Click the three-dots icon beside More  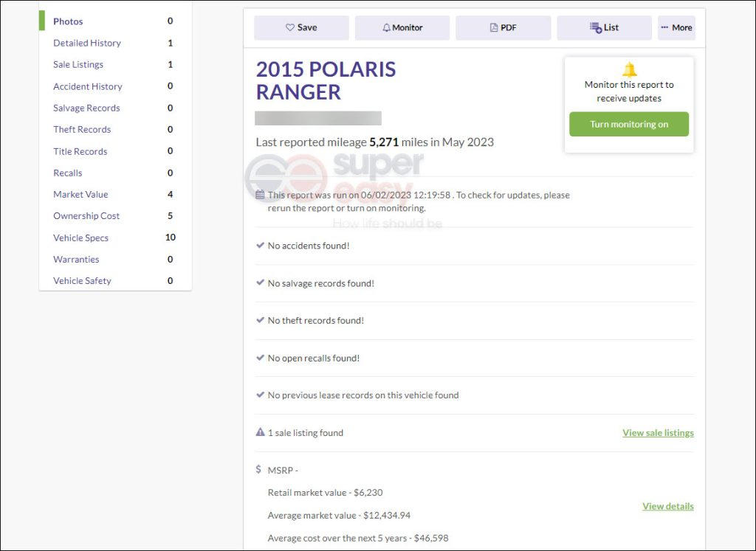pyautogui.click(x=664, y=27)
